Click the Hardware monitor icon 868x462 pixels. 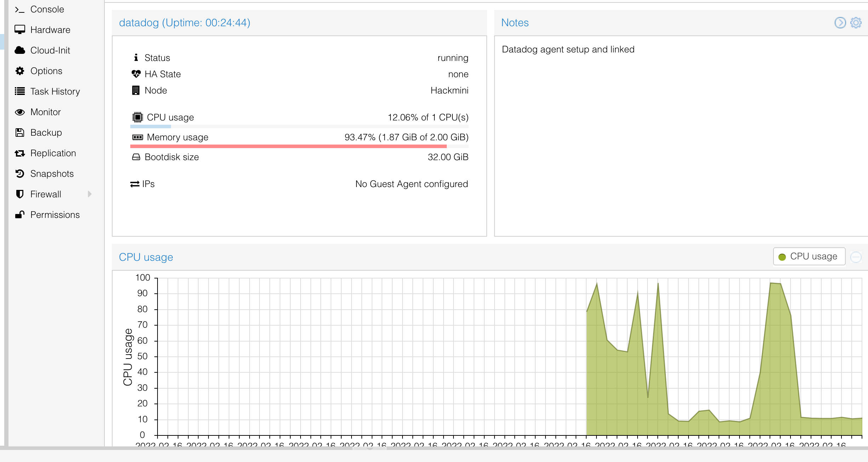pyautogui.click(x=20, y=30)
